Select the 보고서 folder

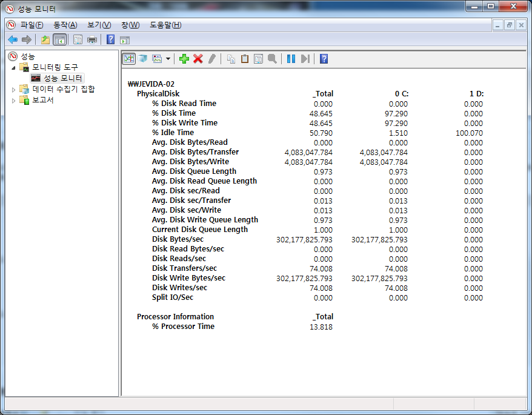tap(43, 100)
